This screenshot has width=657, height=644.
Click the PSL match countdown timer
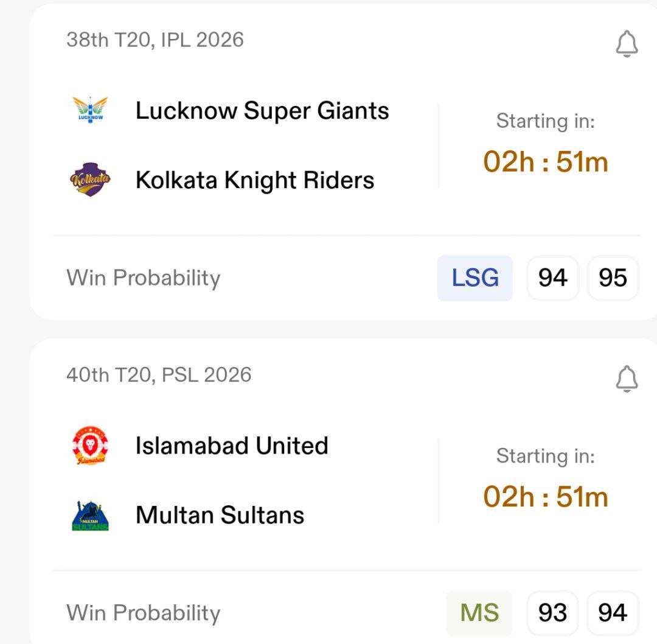tap(546, 497)
